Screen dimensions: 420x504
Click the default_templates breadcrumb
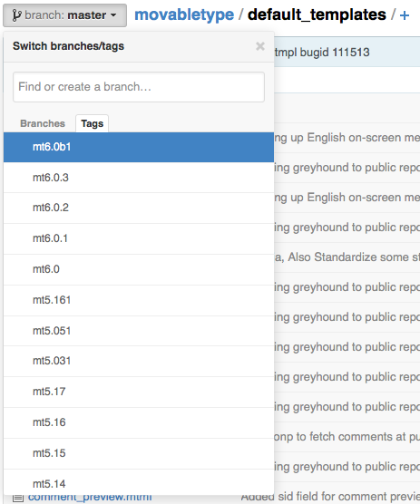coord(317,15)
